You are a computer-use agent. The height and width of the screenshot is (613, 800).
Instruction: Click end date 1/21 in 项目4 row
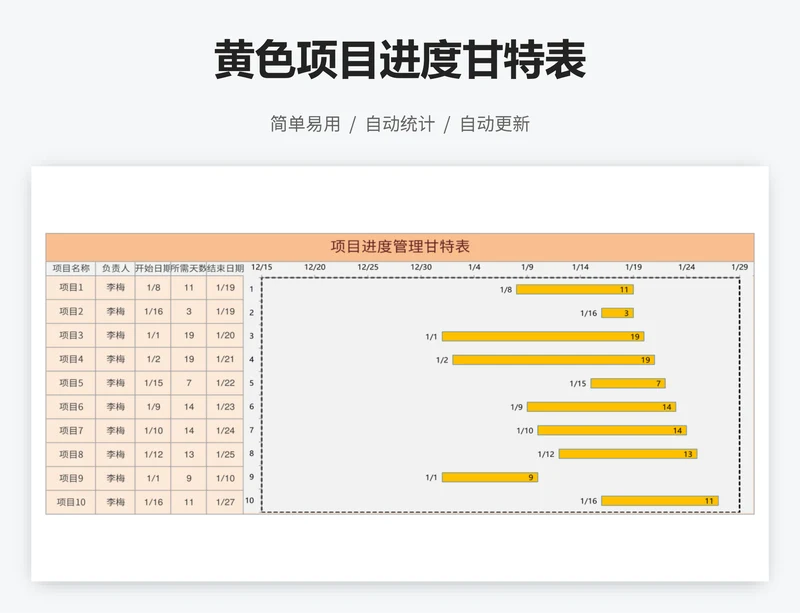tap(225, 359)
